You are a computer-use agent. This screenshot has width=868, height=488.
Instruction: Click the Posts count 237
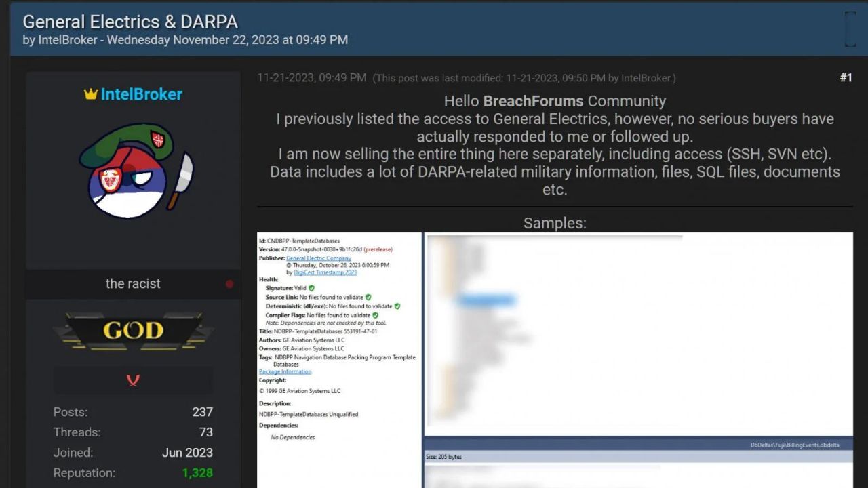(x=202, y=412)
